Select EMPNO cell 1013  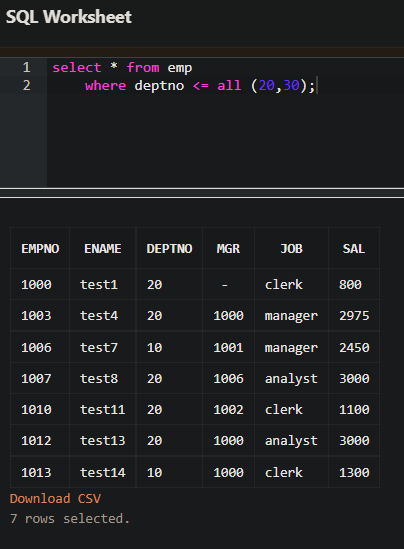pos(40,472)
